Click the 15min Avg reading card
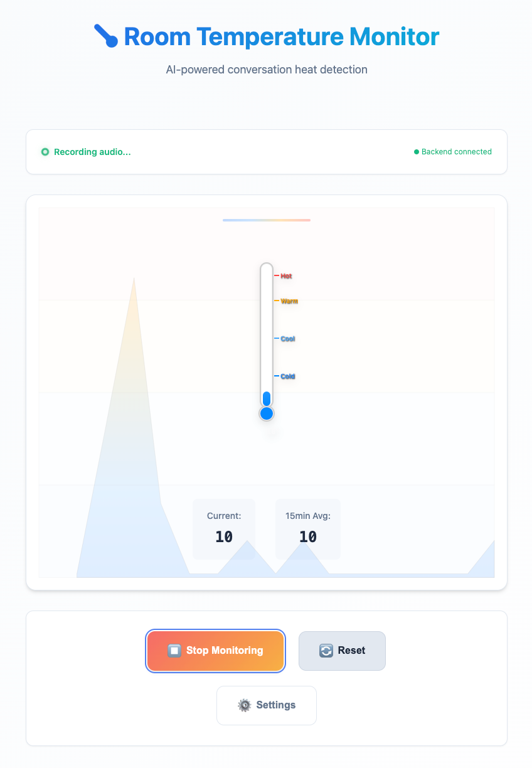This screenshot has height=768, width=532. [x=308, y=529]
